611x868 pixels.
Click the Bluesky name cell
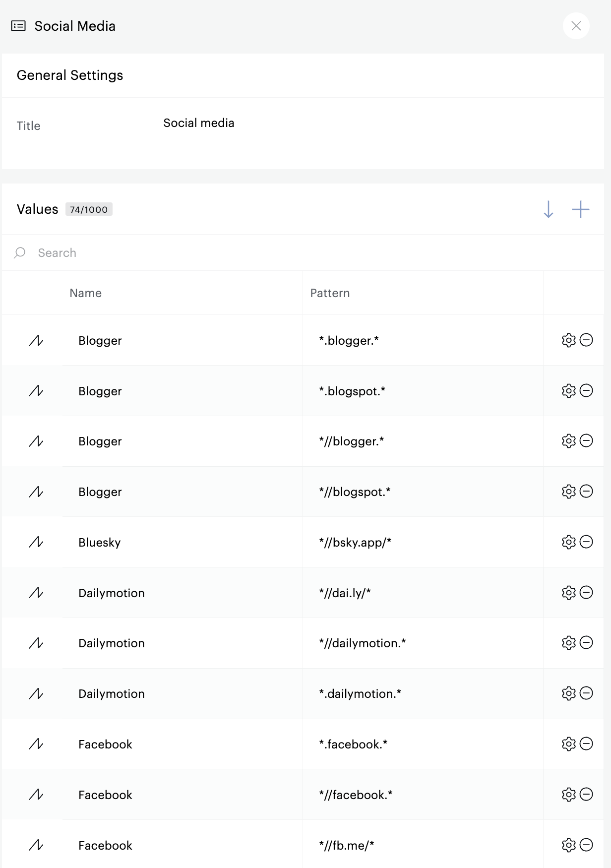point(99,543)
